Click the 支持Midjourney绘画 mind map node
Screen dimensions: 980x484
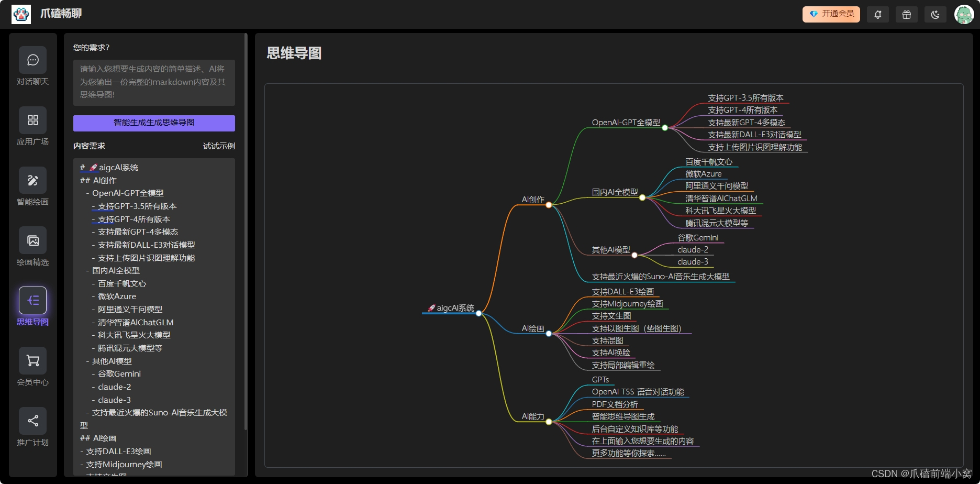click(x=627, y=304)
